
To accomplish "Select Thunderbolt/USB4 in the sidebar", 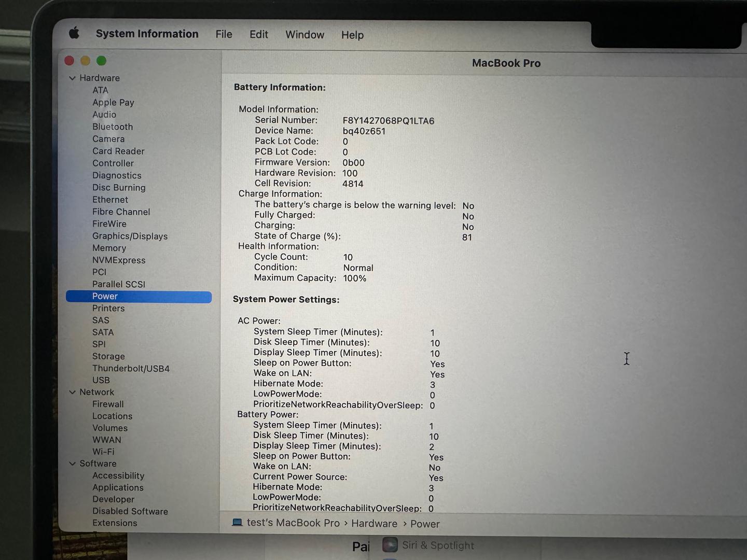I will pyautogui.click(x=131, y=369).
